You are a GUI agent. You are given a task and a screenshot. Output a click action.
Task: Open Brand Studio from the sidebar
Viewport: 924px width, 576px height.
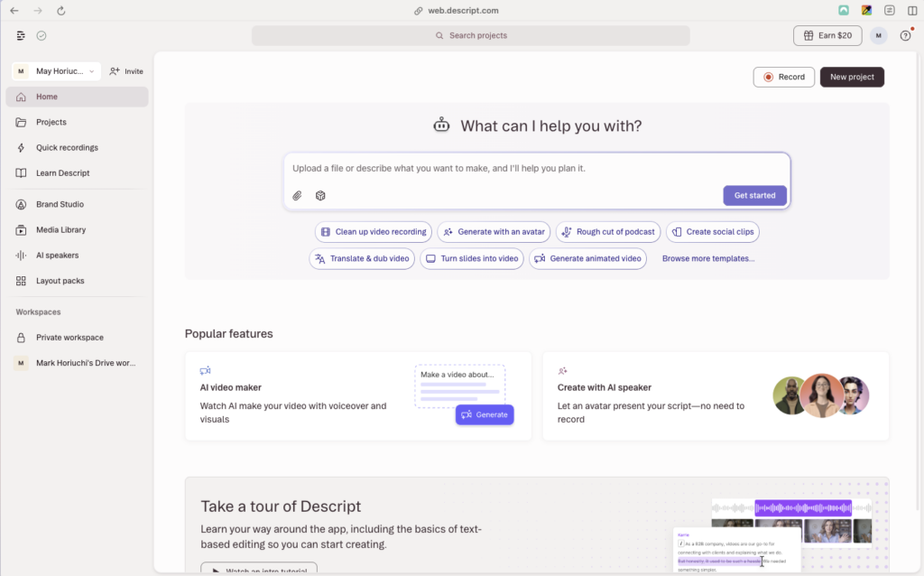[x=60, y=204]
